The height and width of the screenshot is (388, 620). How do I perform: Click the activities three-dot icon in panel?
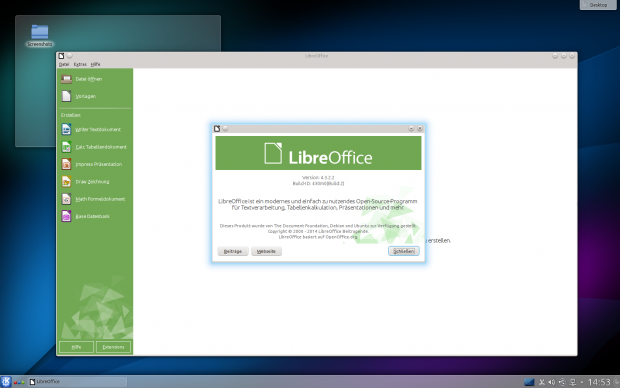(x=19, y=382)
